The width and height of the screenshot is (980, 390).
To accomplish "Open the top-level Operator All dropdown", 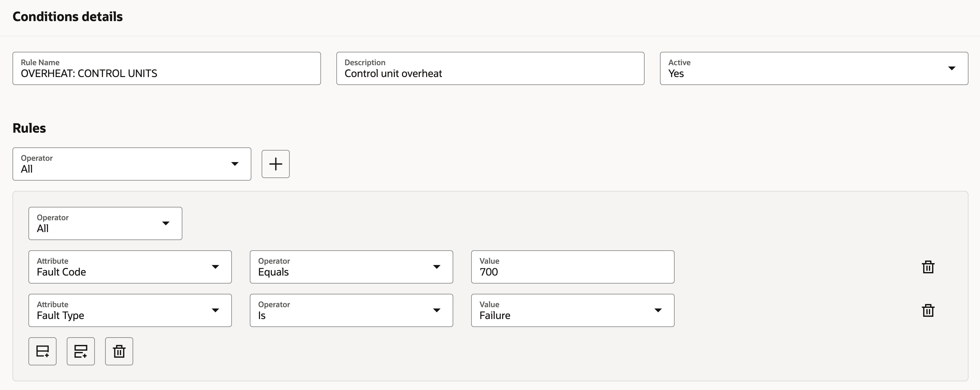I will click(132, 164).
